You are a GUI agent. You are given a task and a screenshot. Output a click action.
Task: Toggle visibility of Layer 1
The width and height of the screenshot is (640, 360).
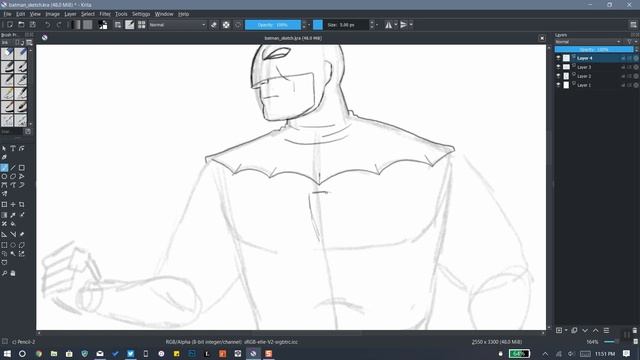click(x=558, y=85)
